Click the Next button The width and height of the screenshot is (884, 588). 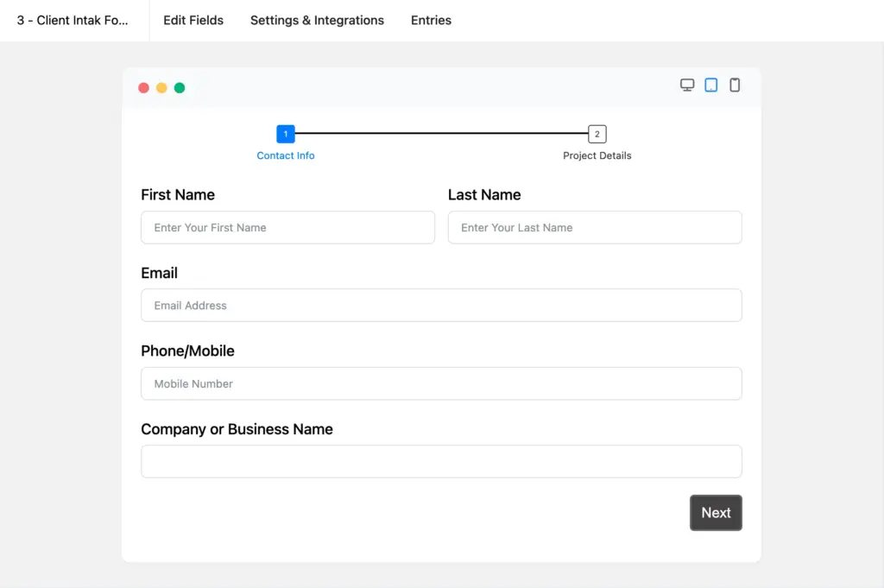pyautogui.click(x=716, y=513)
